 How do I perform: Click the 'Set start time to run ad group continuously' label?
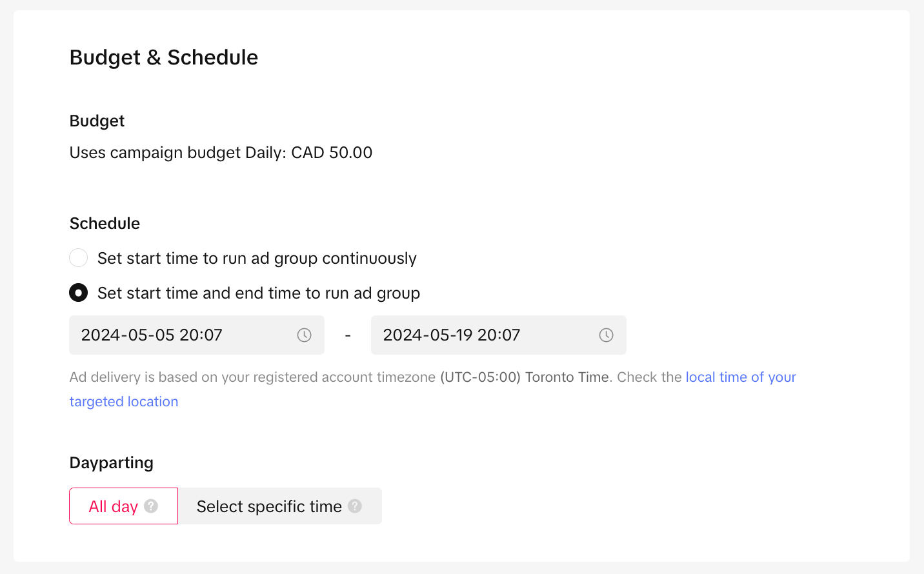[257, 259]
